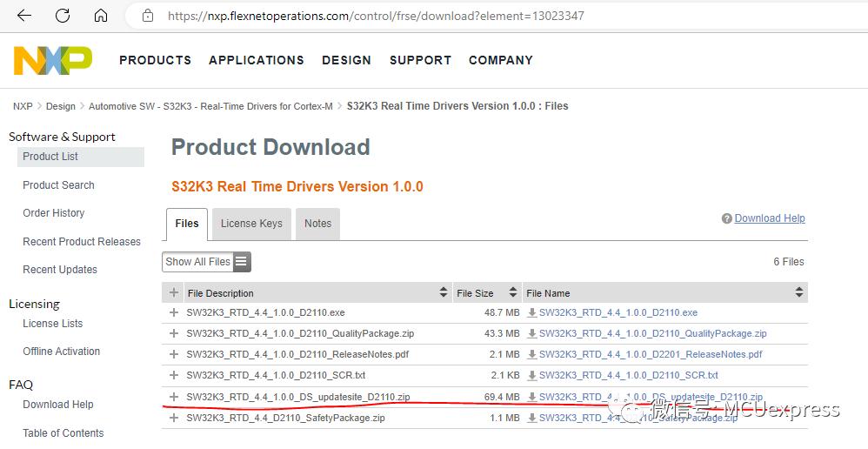
Task: Click download icon for SCR.txt
Action: (532, 375)
